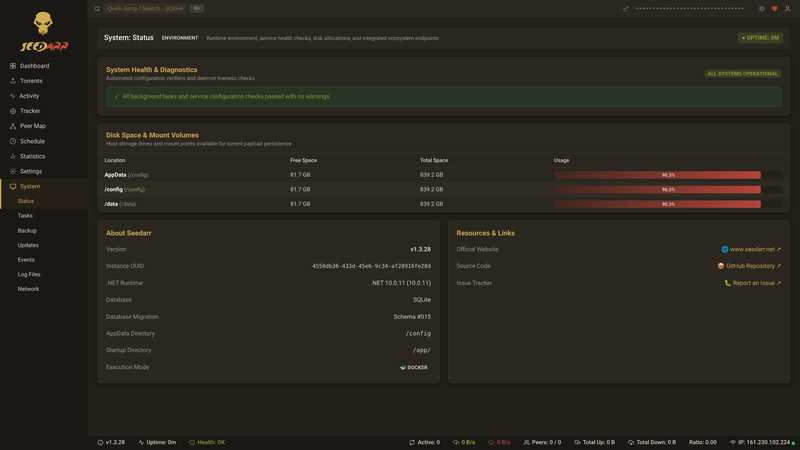This screenshot has height=450, width=800.
Task: Click the Tracker globe icon
Action: point(13,111)
